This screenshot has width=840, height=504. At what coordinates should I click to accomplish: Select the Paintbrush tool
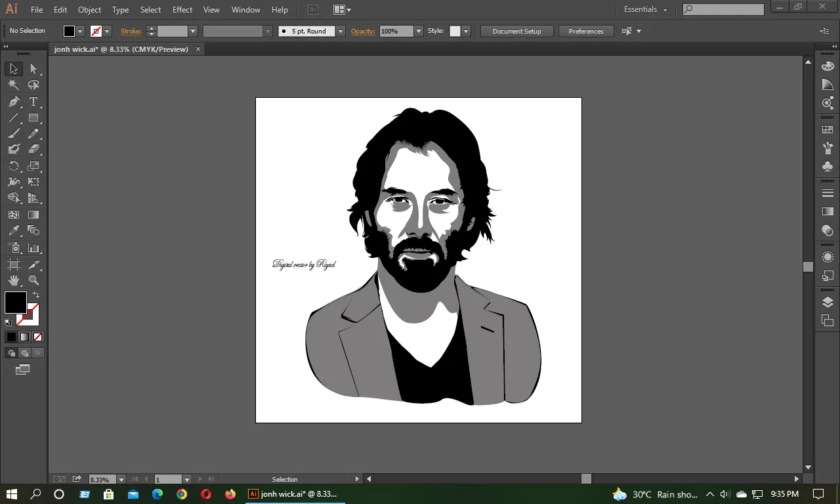click(14, 134)
